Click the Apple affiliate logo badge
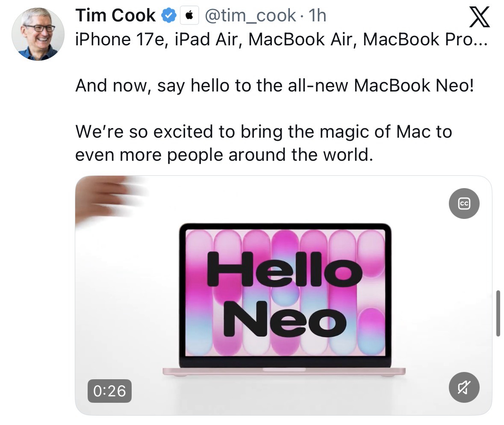The height and width of the screenshot is (425, 504). (x=189, y=15)
